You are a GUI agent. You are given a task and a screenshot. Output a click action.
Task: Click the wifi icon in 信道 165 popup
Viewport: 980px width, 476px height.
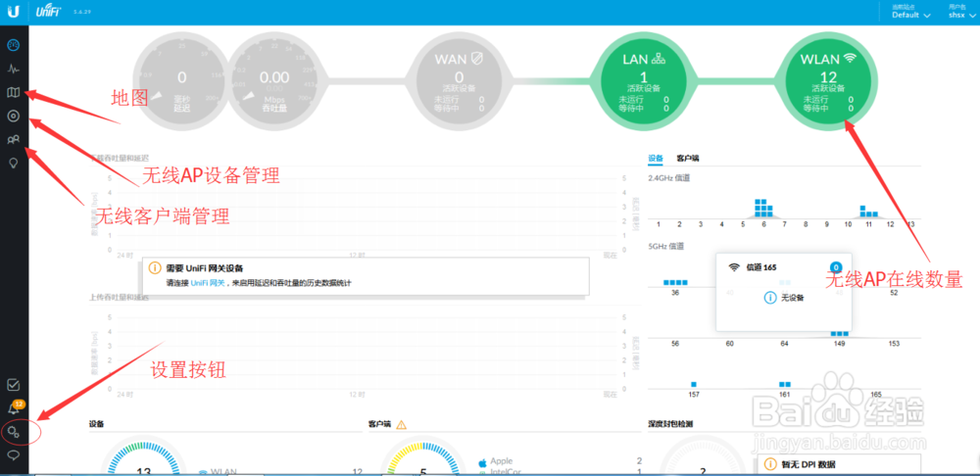tap(734, 267)
